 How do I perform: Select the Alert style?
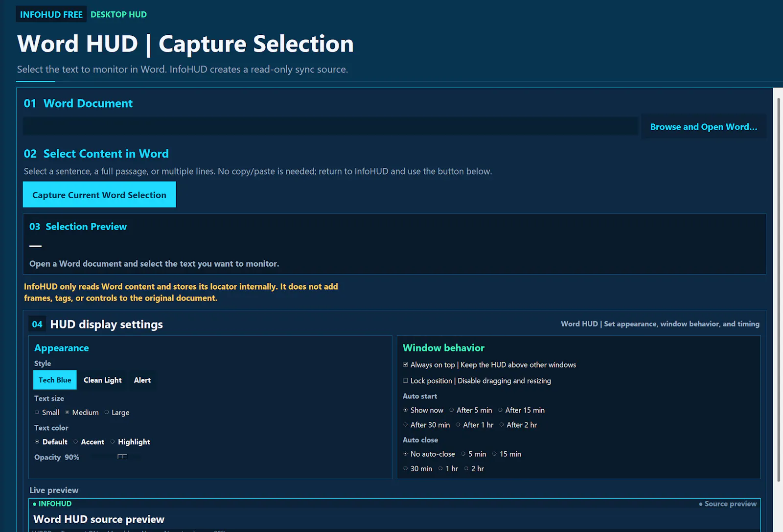pyautogui.click(x=142, y=380)
